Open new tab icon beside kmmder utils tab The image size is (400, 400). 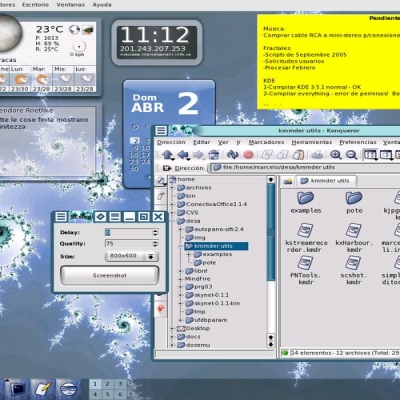pos(287,181)
